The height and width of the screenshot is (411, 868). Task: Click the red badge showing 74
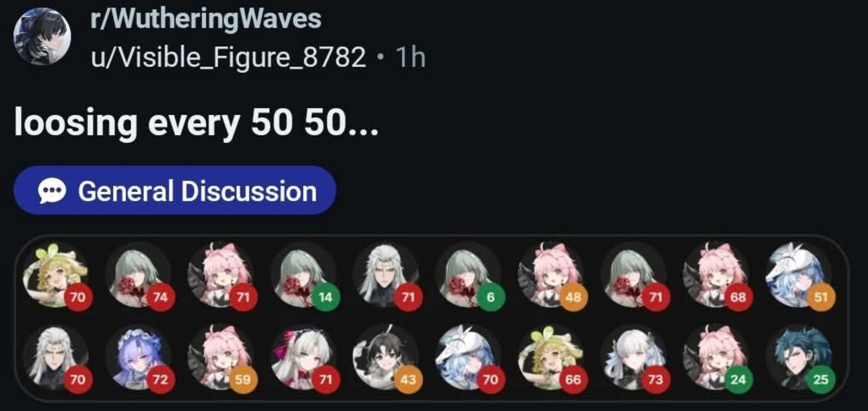point(160,297)
